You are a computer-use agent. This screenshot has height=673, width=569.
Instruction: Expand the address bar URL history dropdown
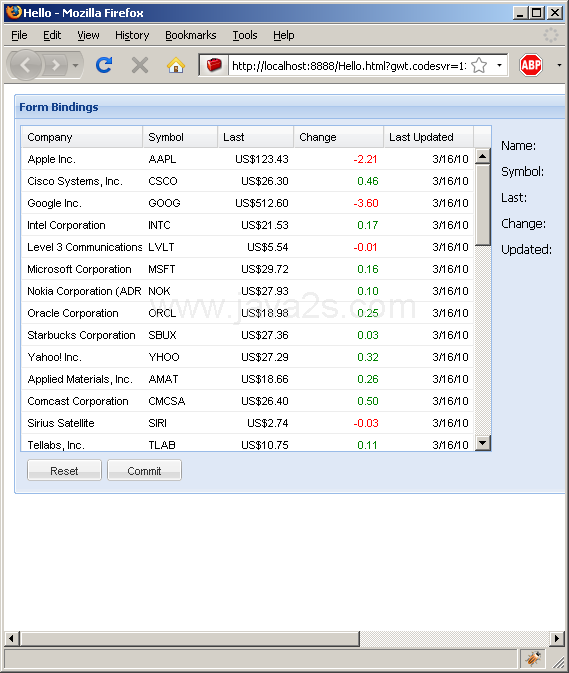pyautogui.click(x=499, y=65)
